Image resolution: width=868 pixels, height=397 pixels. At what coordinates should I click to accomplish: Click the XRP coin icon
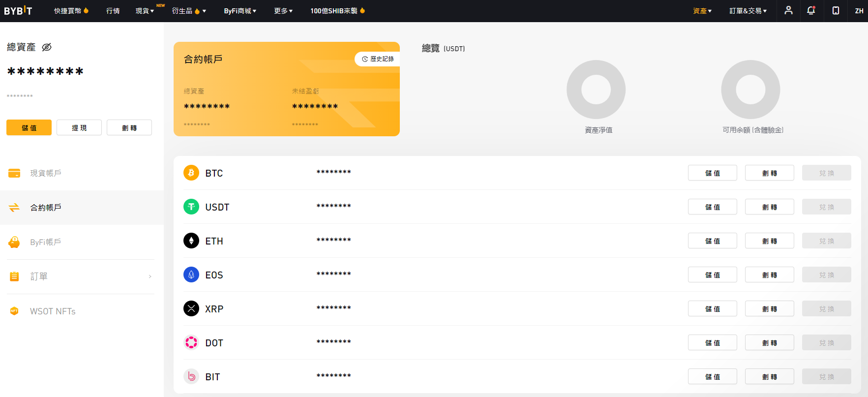pos(191,308)
